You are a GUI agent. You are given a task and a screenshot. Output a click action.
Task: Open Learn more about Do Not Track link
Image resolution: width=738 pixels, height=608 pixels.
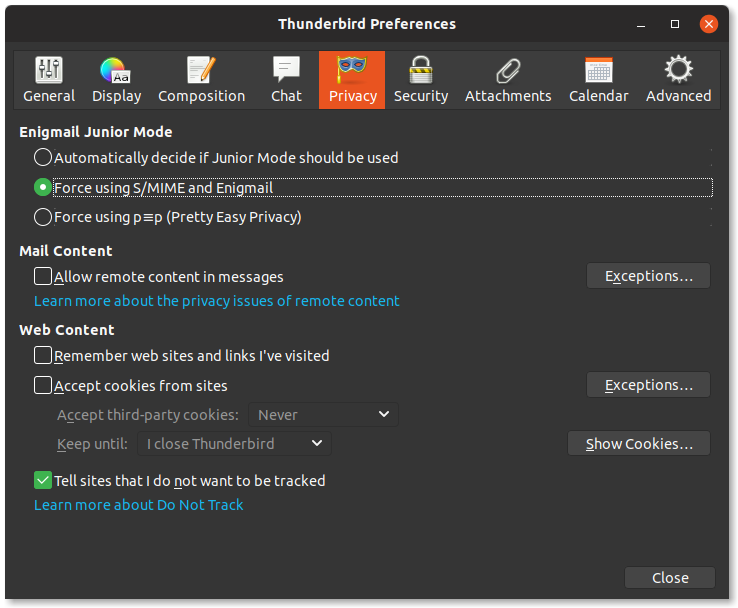[x=138, y=504]
